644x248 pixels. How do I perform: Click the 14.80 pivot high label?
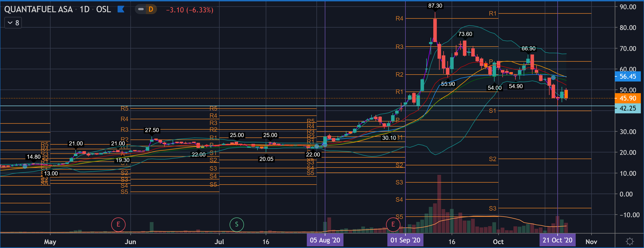pos(34,157)
